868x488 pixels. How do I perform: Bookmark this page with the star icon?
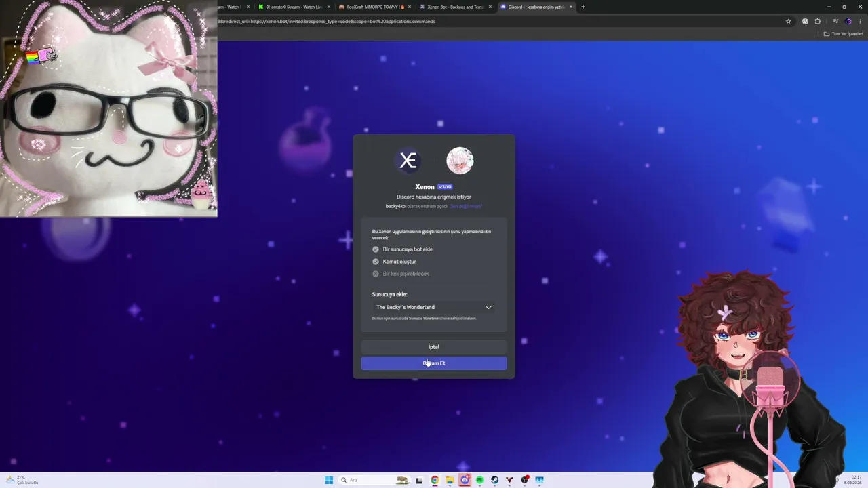[788, 21]
